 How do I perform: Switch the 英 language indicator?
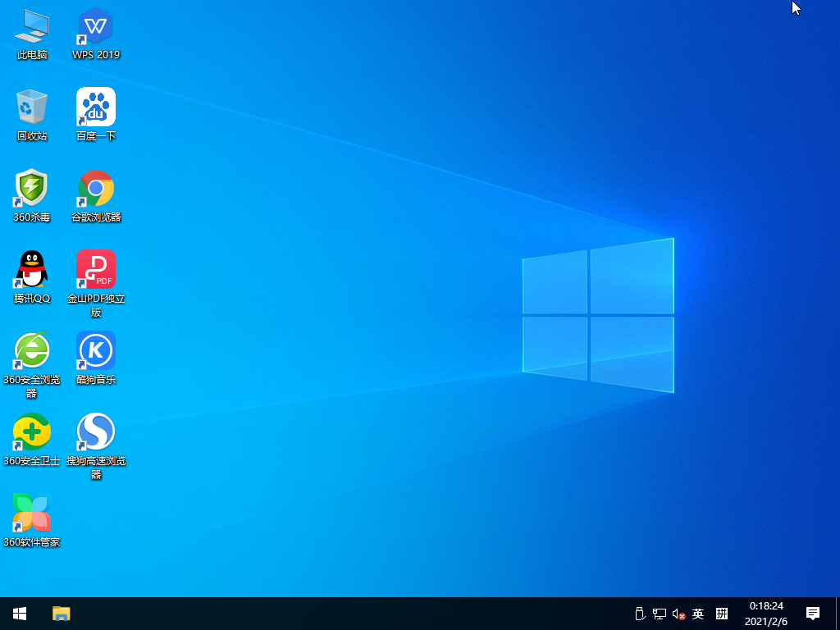click(x=697, y=614)
